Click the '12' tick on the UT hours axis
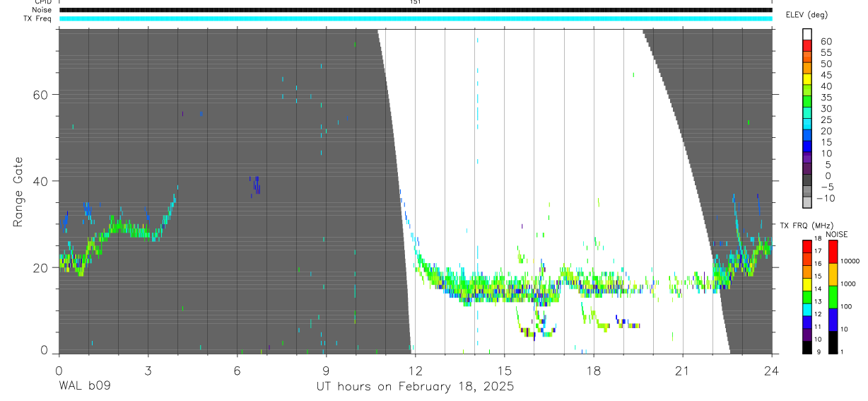Viewport: 868px width, 401px height. [415, 371]
